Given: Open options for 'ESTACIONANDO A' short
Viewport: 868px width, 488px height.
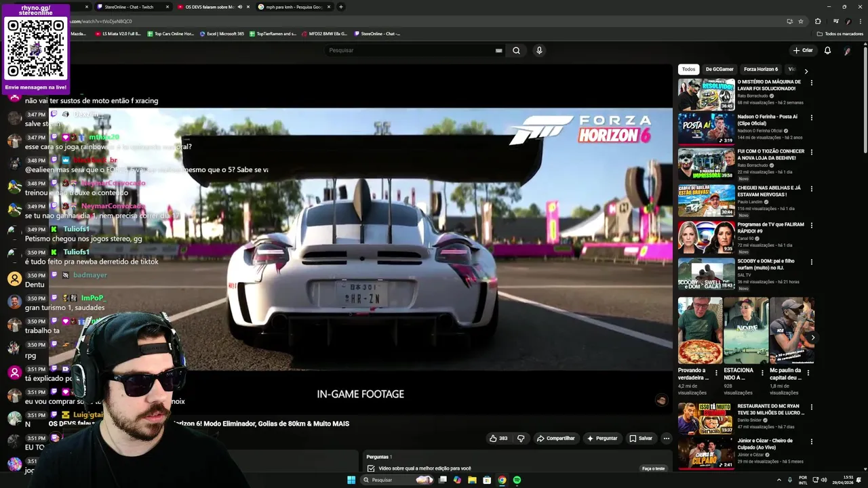Looking at the screenshot, I should (762, 372).
